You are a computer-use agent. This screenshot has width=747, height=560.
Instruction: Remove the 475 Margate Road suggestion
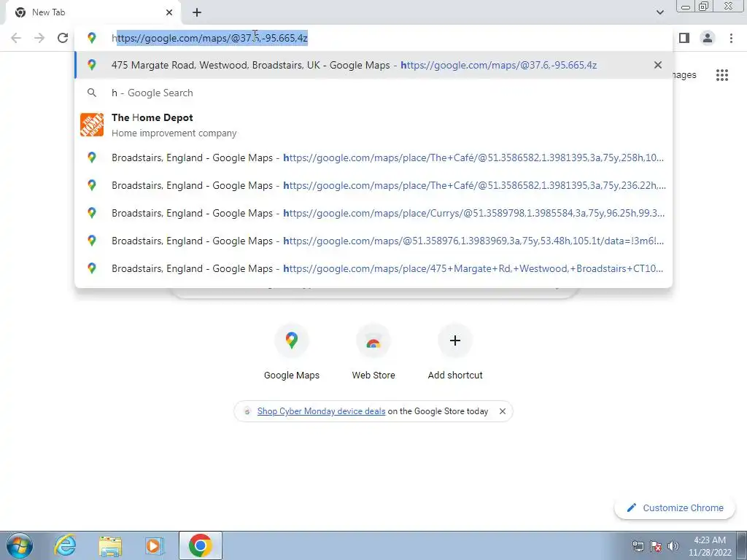pos(657,65)
